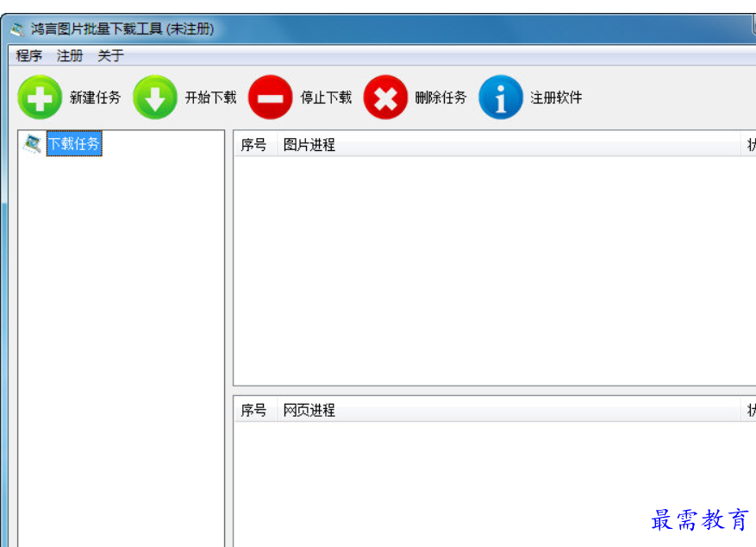Click the red minus Stop Download icon

point(271,97)
